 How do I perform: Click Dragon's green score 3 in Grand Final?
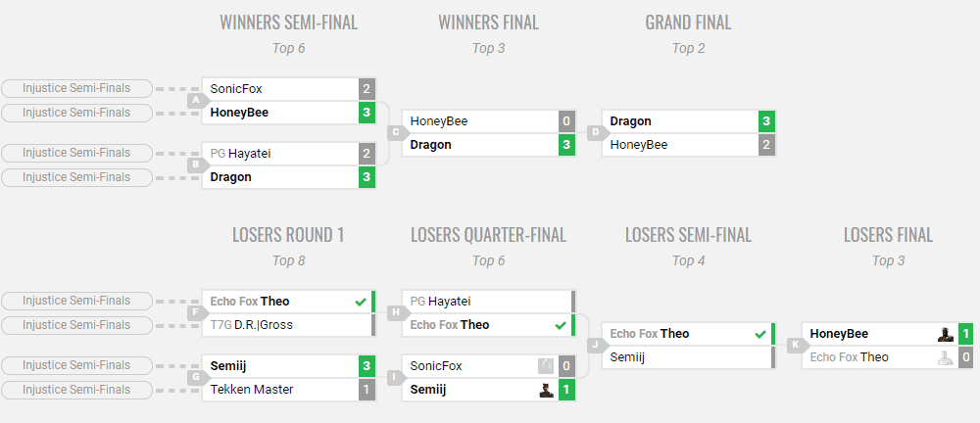(767, 121)
